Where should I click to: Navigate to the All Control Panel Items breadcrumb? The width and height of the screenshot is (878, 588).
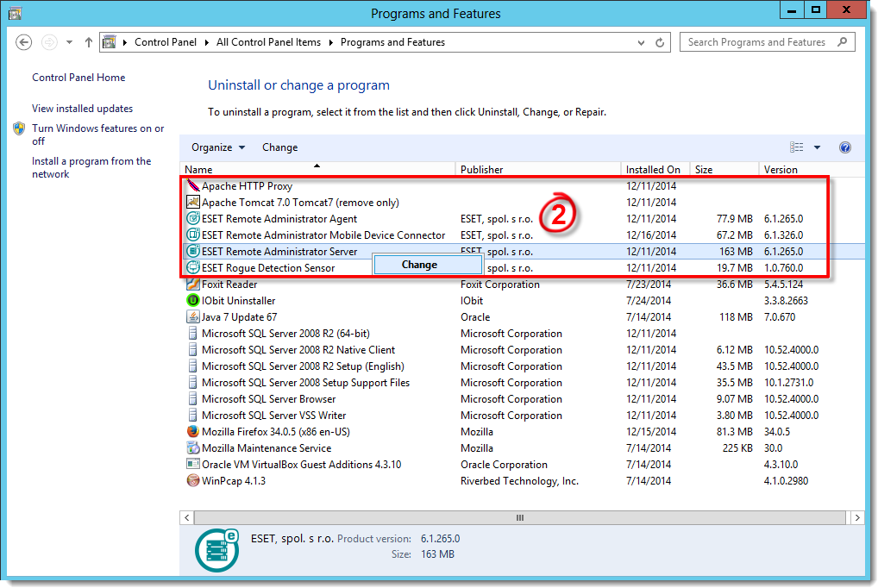point(268,42)
